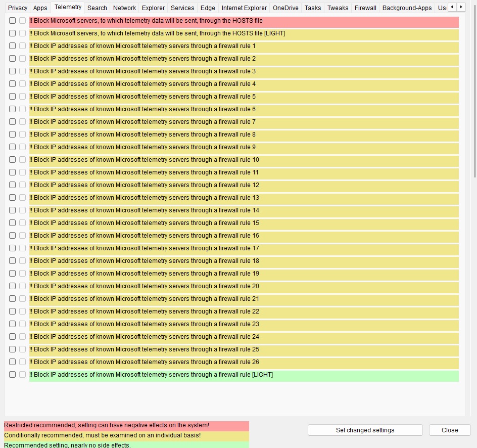477x448 pixels.
Task: Click the red 'Restricted recommended' legend bar
Action: pos(126,426)
